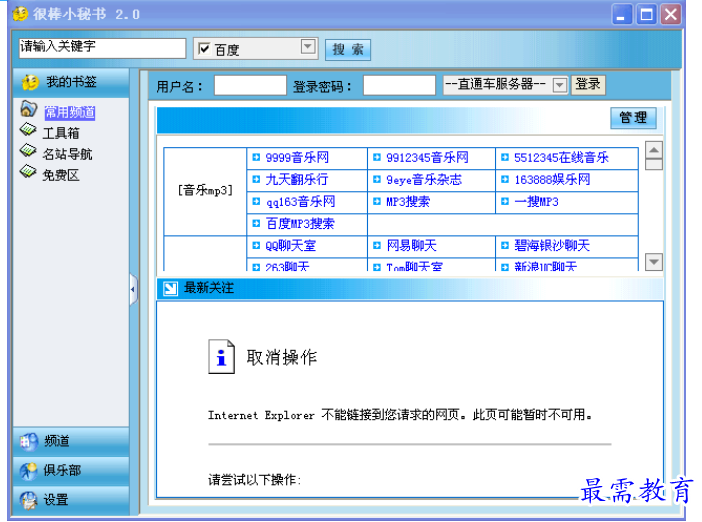Click the 常用频道 folder icon
The image size is (702, 522).
(x=29, y=109)
